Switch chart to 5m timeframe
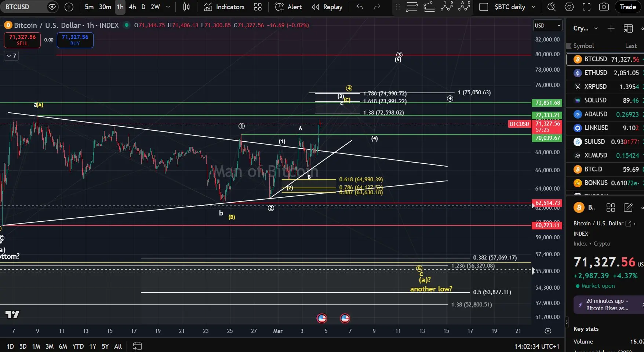 point(89,7)
